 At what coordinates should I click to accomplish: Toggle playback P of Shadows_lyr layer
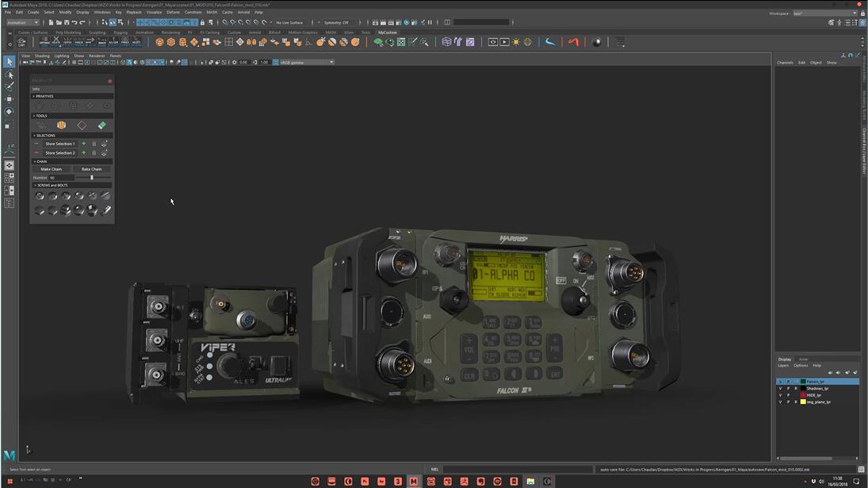(x=788, y=388)
